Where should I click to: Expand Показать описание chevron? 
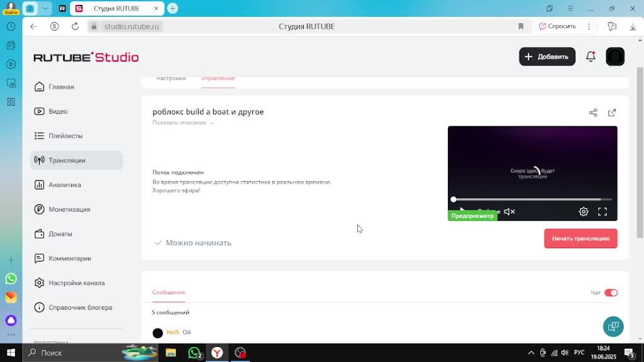[x=211, y=123]
